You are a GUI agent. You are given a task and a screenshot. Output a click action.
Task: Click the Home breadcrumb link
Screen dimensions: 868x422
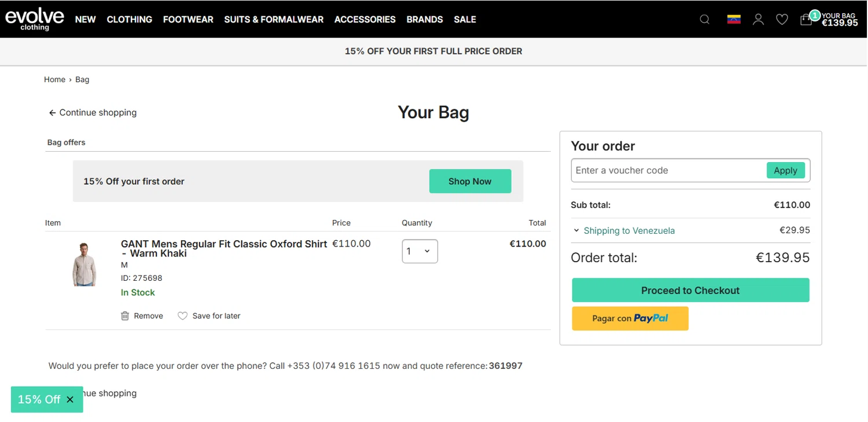(54, 80)
